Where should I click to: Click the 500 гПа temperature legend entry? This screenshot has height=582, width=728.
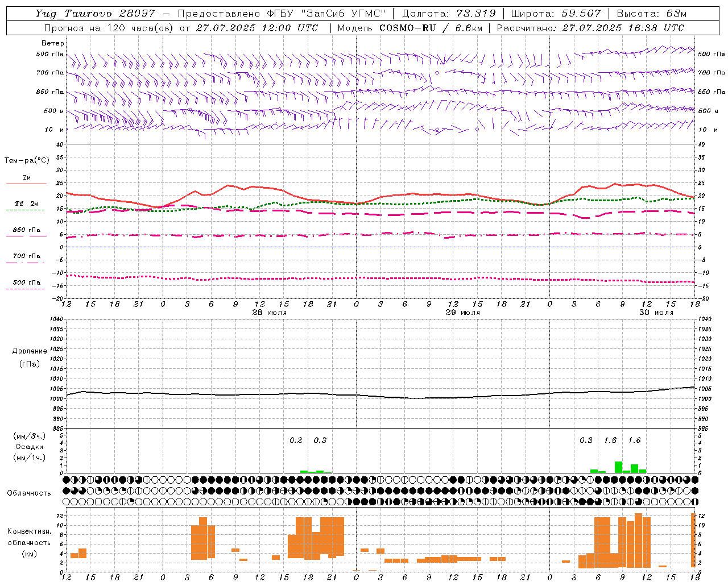[27, 282]
